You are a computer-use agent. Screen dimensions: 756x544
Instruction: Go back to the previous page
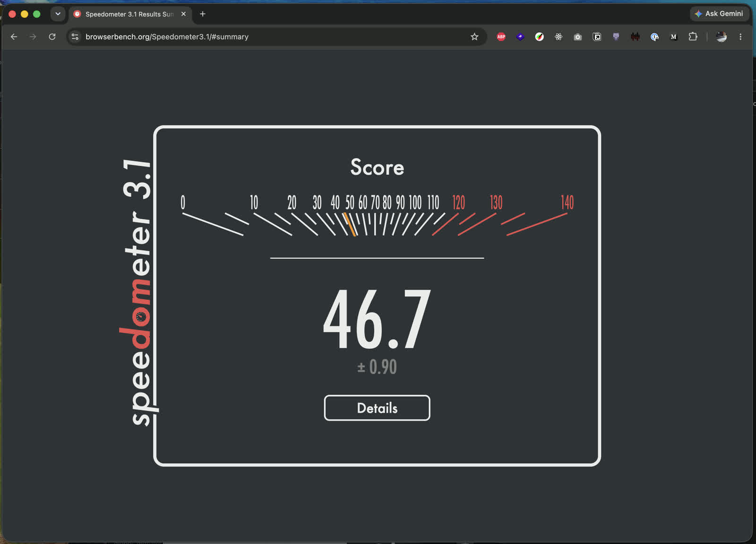[14, 37]
